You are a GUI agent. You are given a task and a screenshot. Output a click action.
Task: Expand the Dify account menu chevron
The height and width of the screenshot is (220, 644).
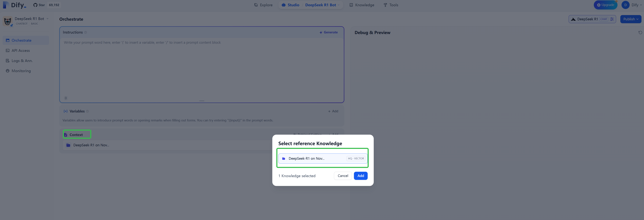[x=641, y=5]
